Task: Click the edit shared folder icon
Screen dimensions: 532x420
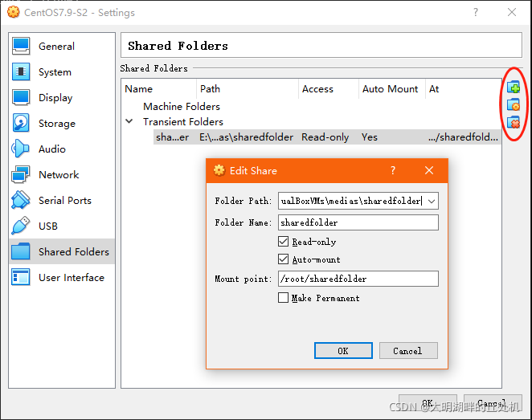Action: [x=514, y=104]
